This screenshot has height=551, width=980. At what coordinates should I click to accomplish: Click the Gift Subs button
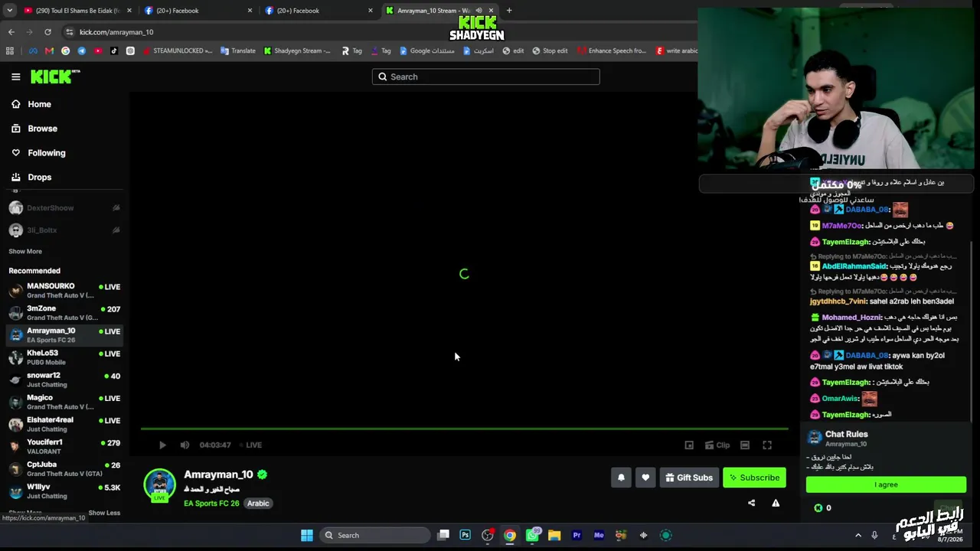(x=689, y=478)
